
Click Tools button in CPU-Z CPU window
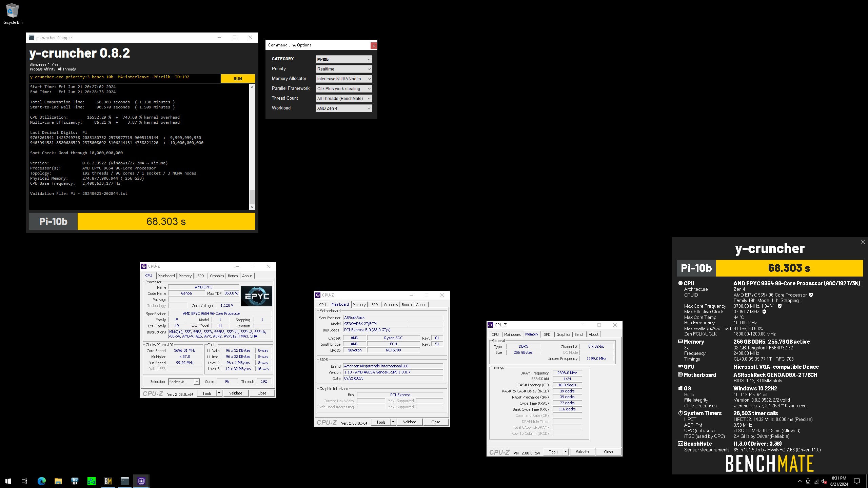click(x=207, y=393)
